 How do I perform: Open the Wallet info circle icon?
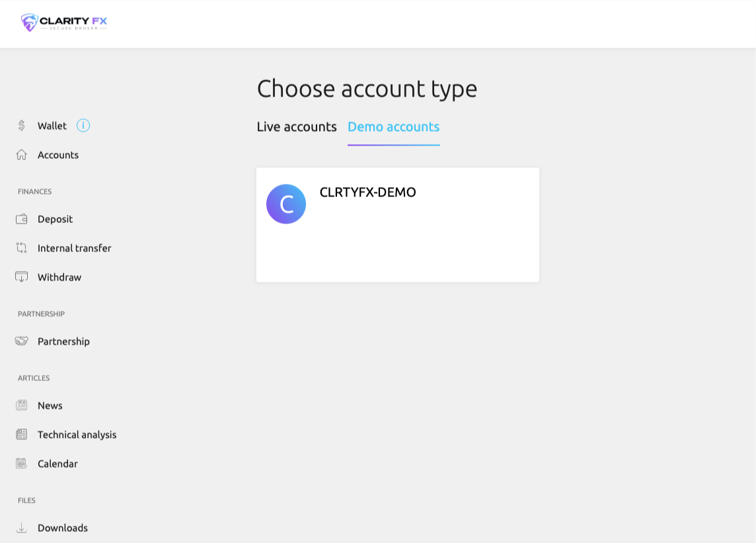click(83, 126)
